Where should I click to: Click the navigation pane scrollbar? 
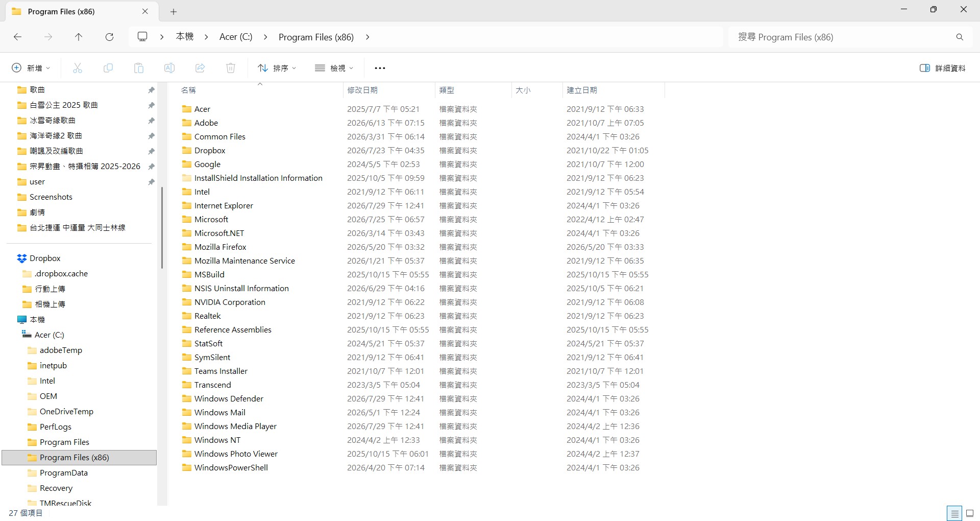pyautogui.click(x=162, y=227)
